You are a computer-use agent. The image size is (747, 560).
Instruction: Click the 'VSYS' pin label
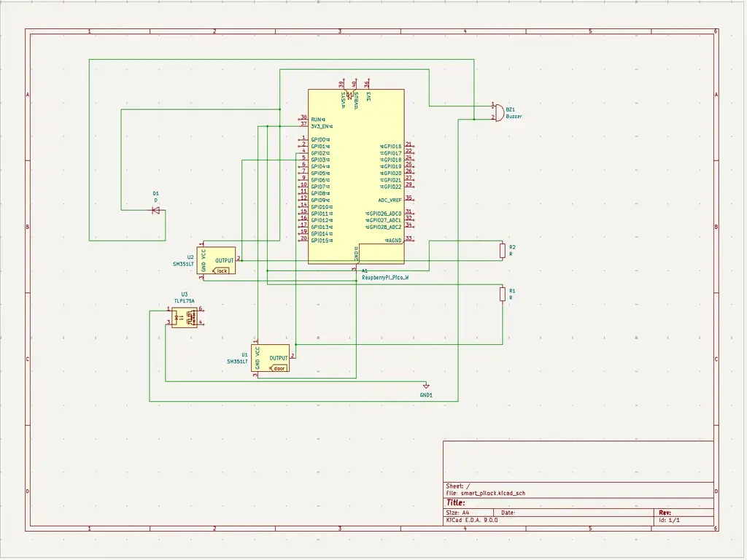point(343,99)
